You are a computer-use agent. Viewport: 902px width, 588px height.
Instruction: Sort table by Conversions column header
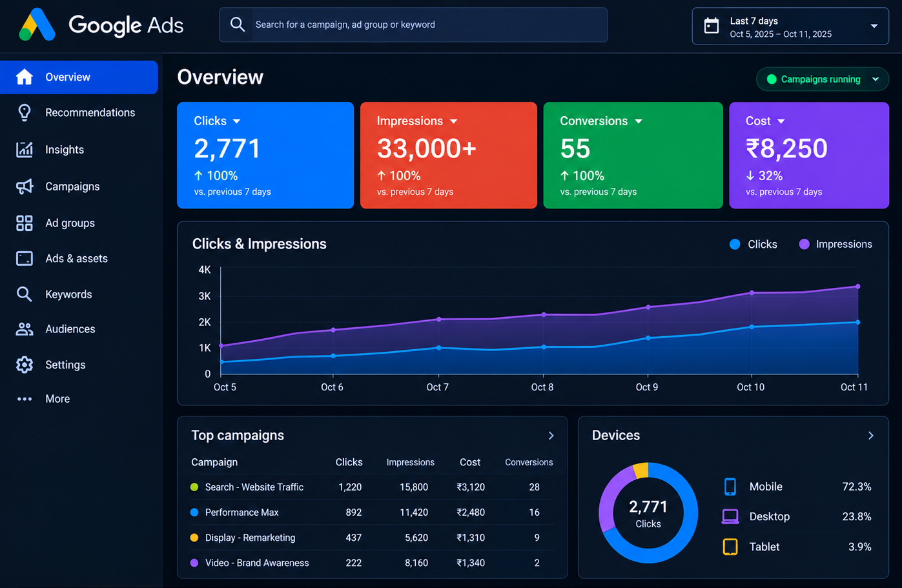(529, 462)
